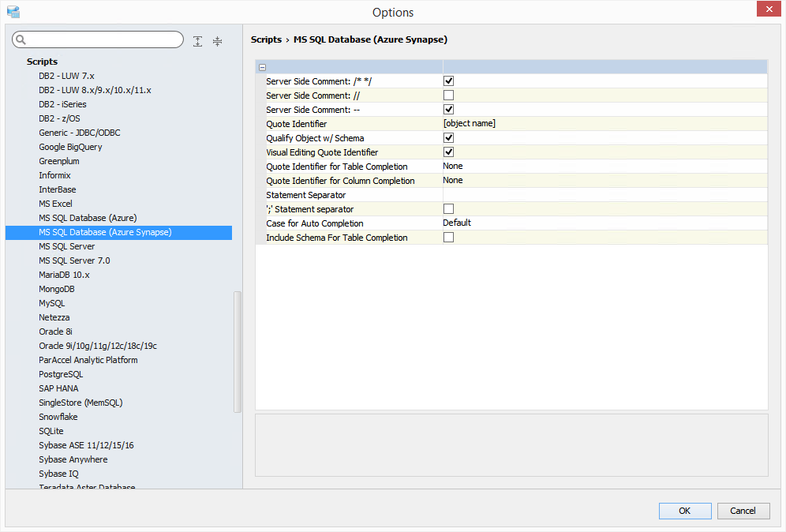The image size is (786, 532).
Task: Enable Server Side Comment // checkbox
Action: click(x=448, y=95)
